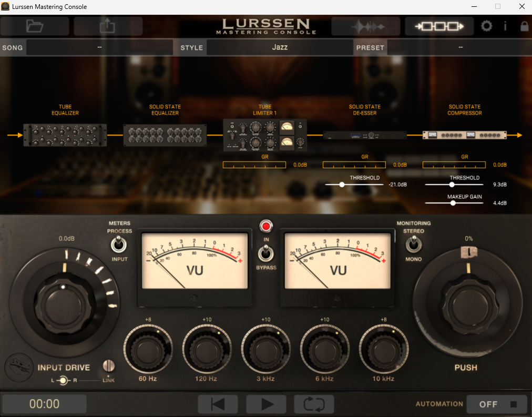Close the Lurssen Mastering Console window
Image resolution: width=532 pixels, height=417 pixels.
(x=522, y=6)
